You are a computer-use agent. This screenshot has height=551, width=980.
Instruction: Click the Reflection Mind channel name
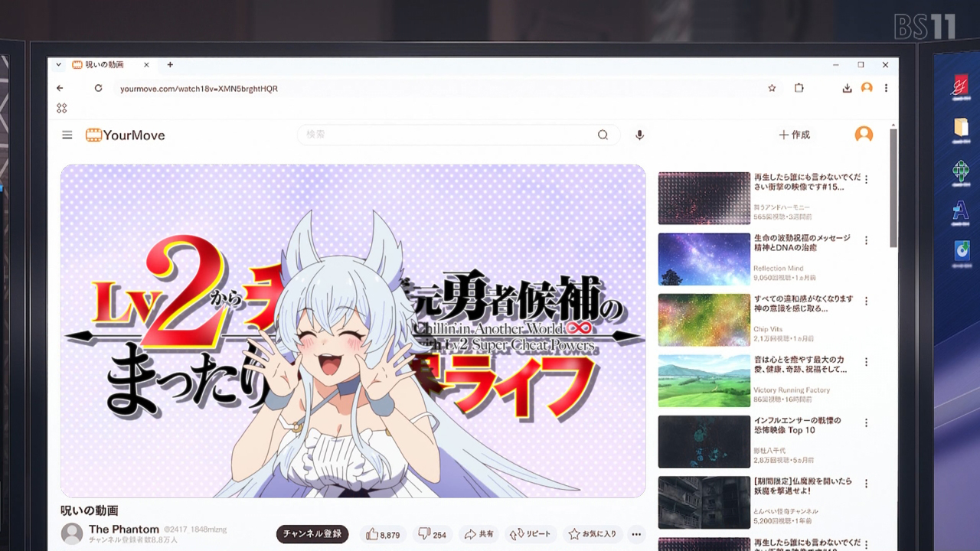coord(778,269)
